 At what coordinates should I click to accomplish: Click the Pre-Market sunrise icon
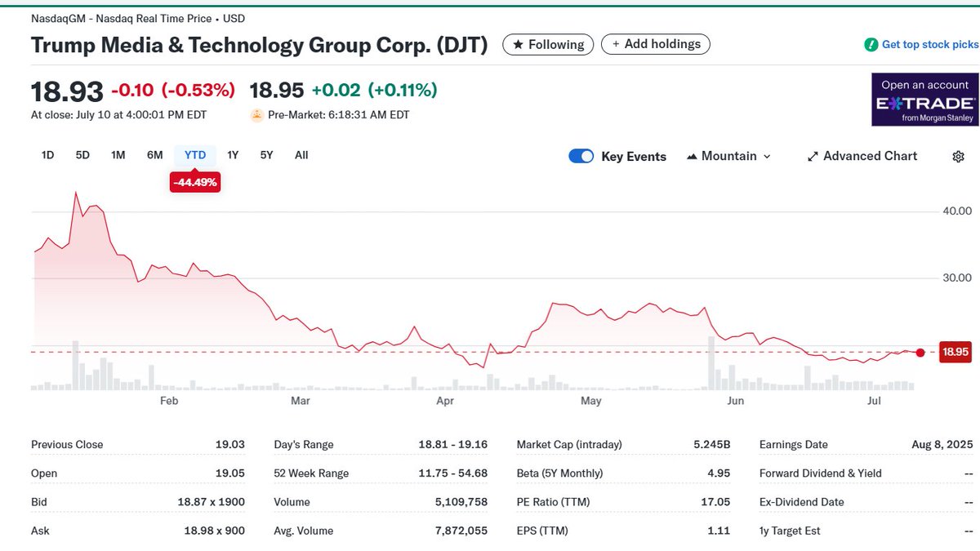256,115
